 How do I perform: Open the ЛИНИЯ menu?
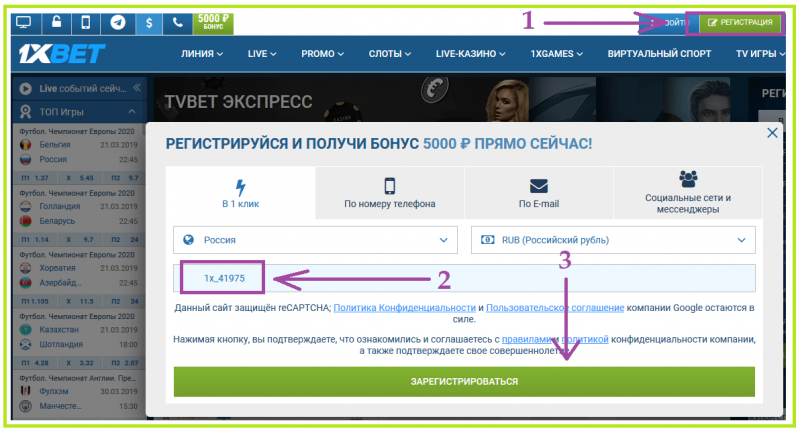[x=202, y=54]
